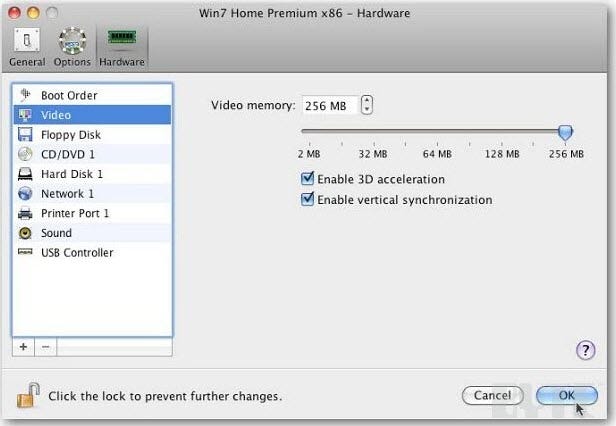Select Printer Port 1 device
This screenshot has width=616, height=426.
(74, 213)
